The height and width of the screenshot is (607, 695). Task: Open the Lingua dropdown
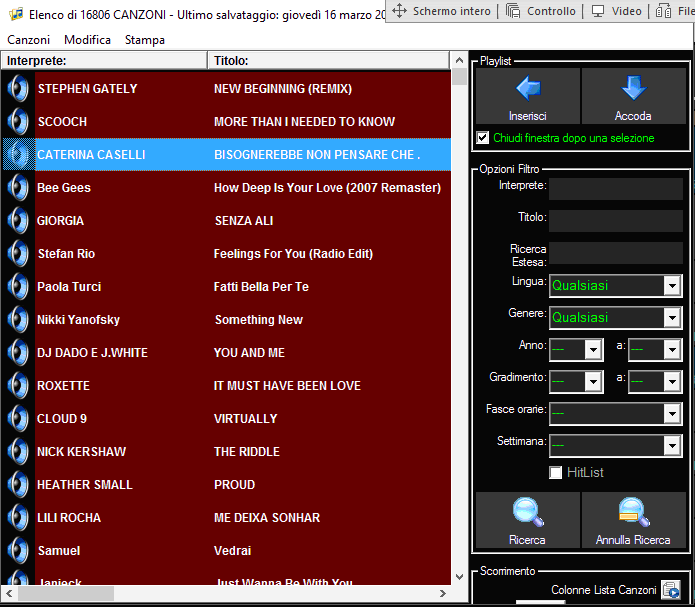coord(672,286)
